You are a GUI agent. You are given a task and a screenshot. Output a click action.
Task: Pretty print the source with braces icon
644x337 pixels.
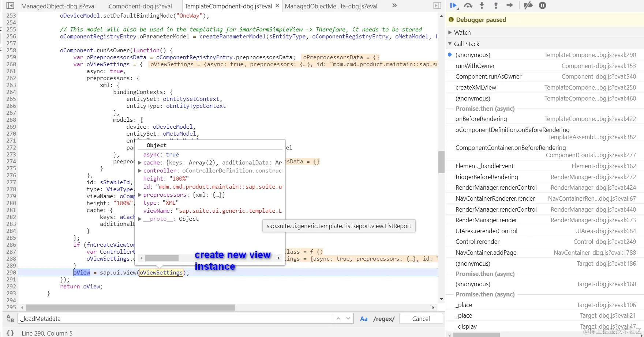tap(10, 333)
